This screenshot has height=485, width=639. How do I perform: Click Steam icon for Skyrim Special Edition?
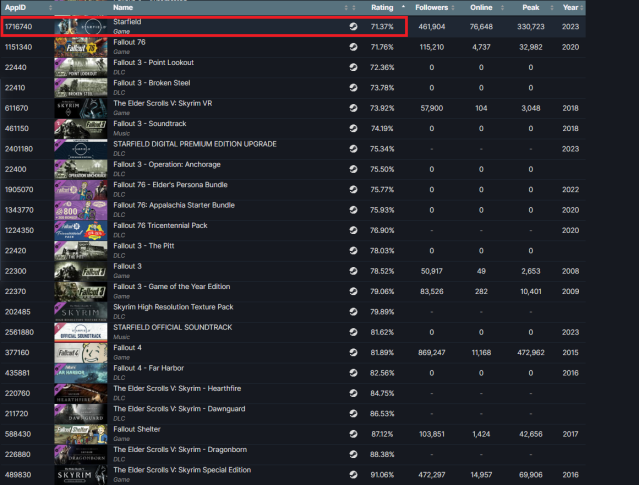point(353,475)
